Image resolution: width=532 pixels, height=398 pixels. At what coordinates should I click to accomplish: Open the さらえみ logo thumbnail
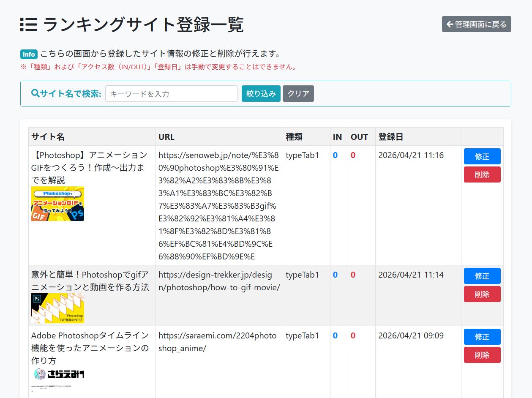(58, 374)
